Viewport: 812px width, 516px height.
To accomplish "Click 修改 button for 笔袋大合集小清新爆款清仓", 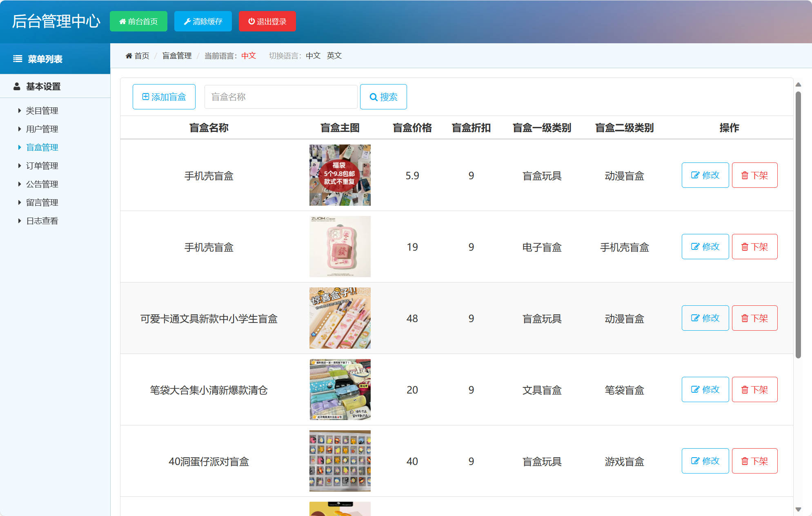I will tap(705, 389).
